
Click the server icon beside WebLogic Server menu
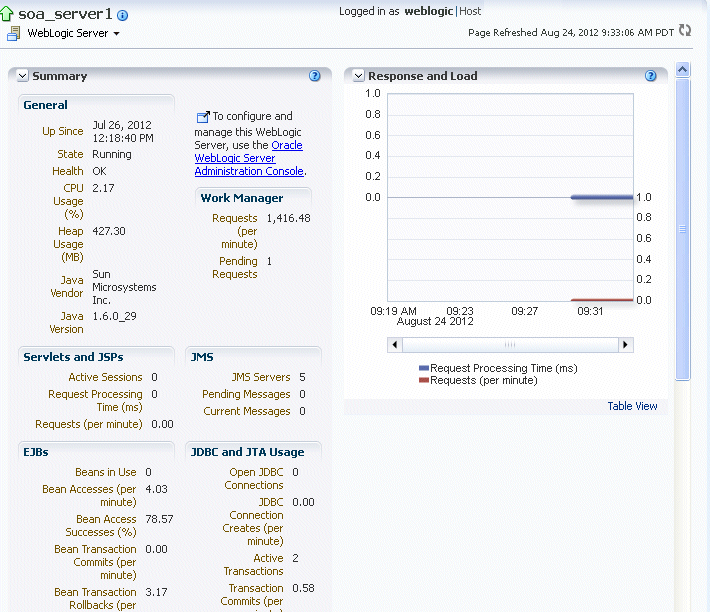[13, 34]
